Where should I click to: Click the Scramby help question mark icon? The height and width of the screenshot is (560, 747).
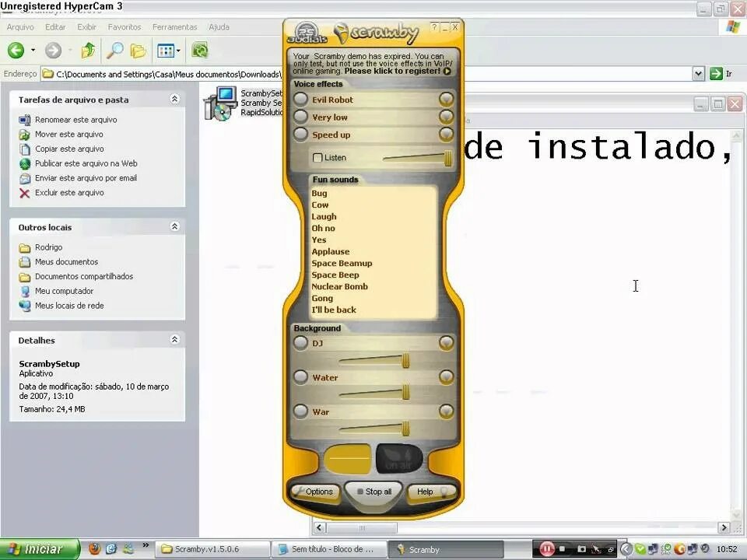(434, 27)
